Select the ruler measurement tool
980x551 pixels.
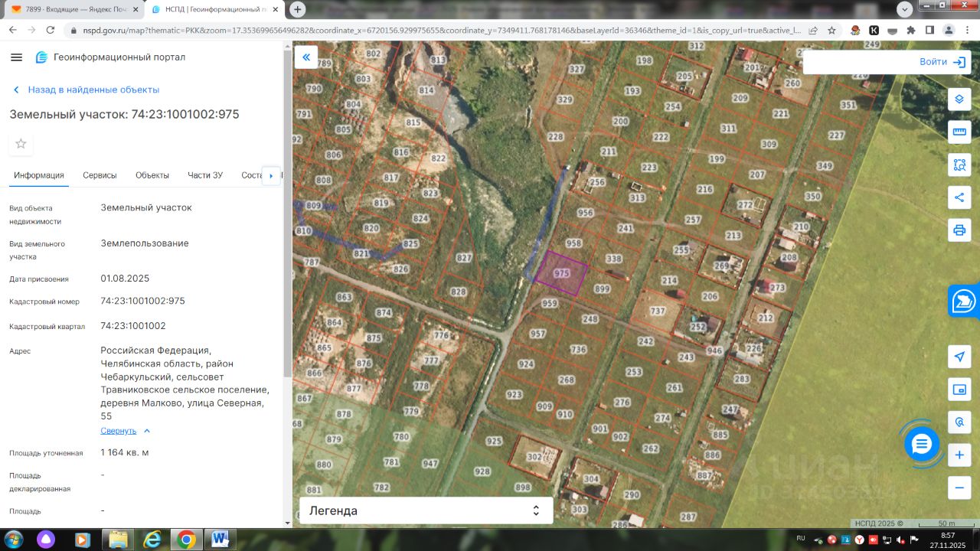pos(959,132)
